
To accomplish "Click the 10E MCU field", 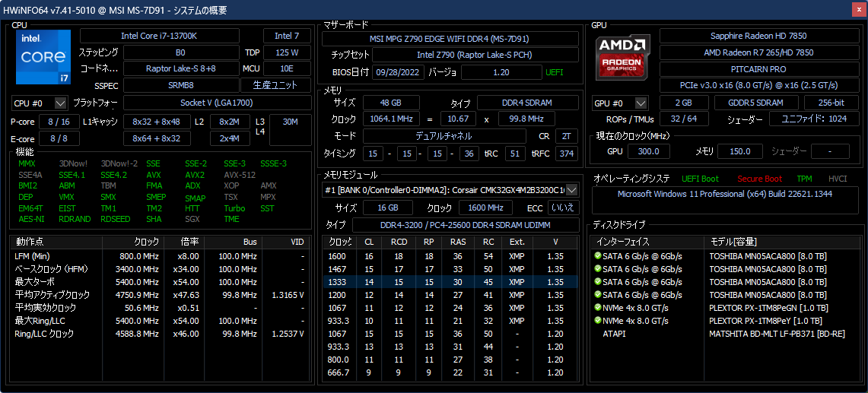I will 287,68.
